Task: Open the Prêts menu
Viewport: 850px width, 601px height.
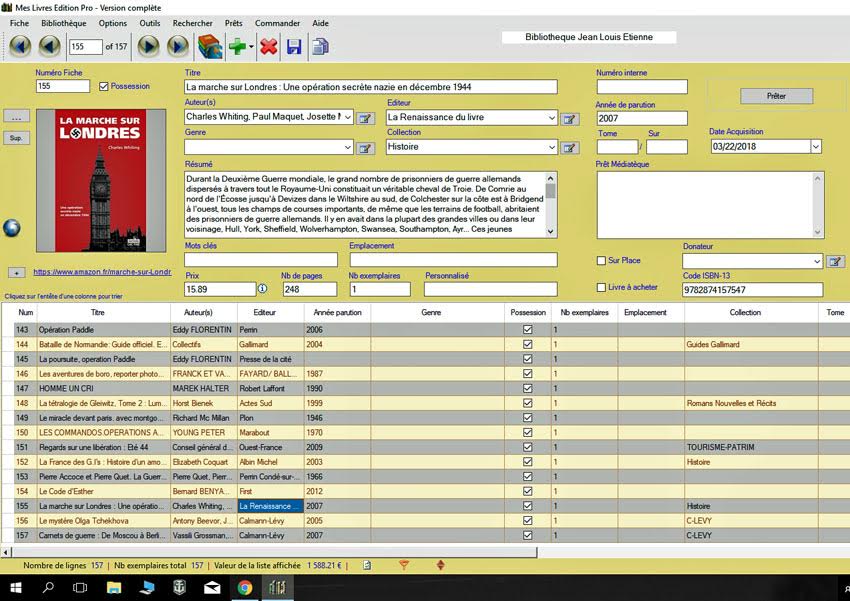Action: pos(232,23)
